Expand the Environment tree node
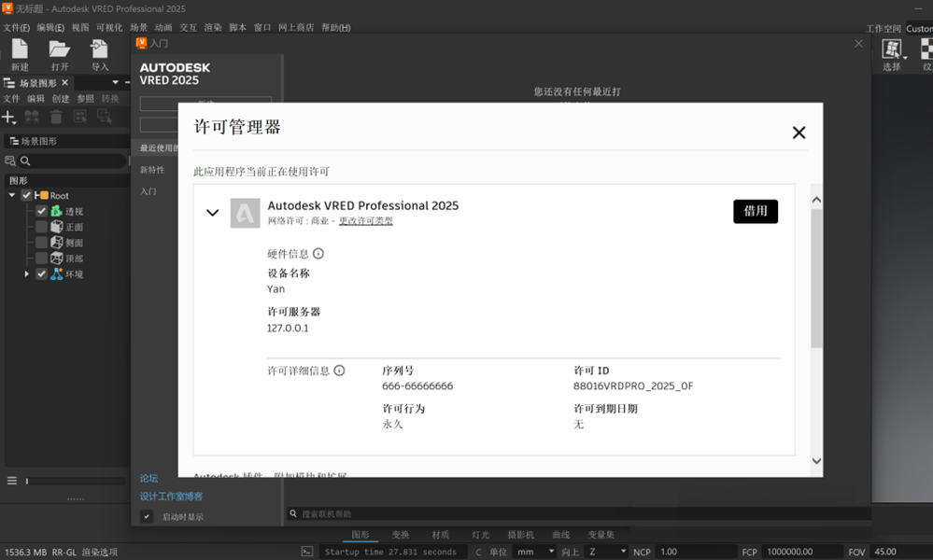The width and height of the screenshot is (933, 560). [27, 273]
